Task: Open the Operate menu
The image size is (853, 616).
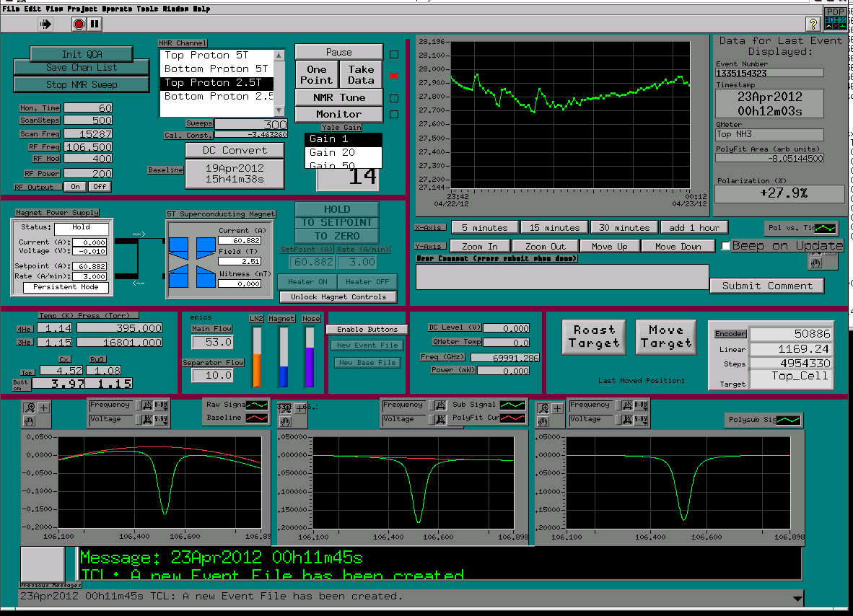Action: (x=117, y=9)
